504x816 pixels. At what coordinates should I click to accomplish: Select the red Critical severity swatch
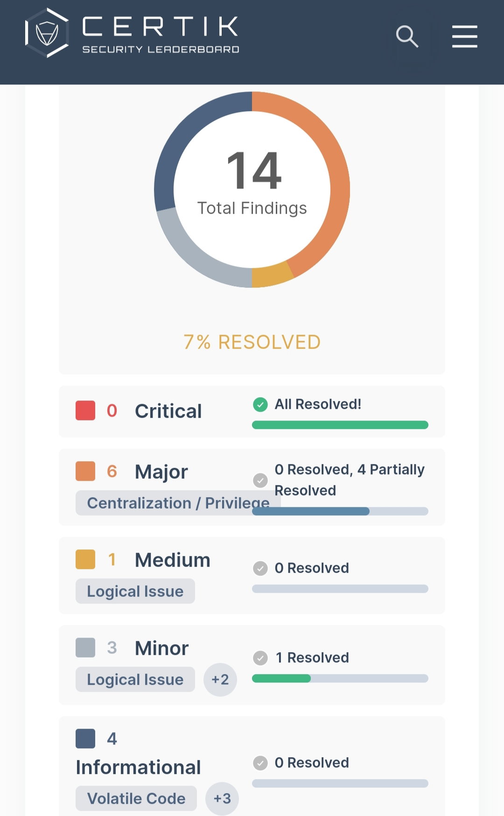(85, 410)
